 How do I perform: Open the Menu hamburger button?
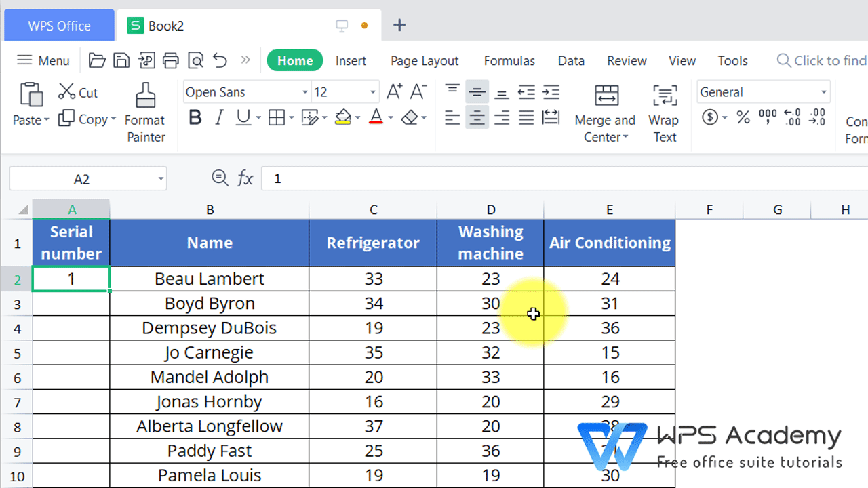[43, 60]
